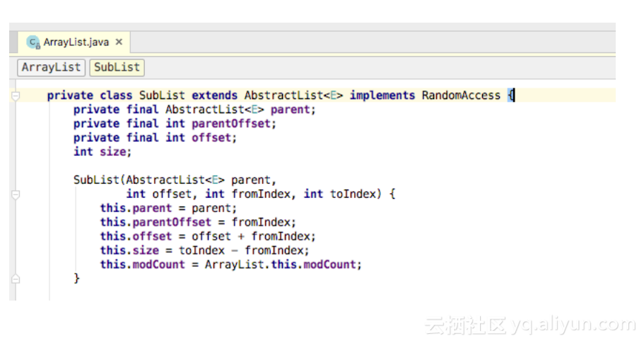Image resolution: width=644 pixels, height=343 pixels.
Task: Click 'parentOffset;' in the field declaration
Action: click(234, 124)
